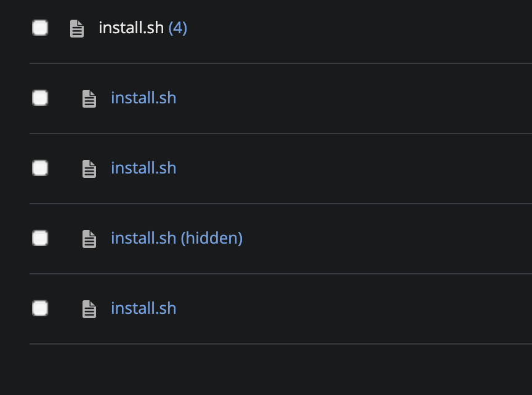The image size is (532, 395).
Task: Click the document icon of the first nested install.sh
Action: click(89, 98)
